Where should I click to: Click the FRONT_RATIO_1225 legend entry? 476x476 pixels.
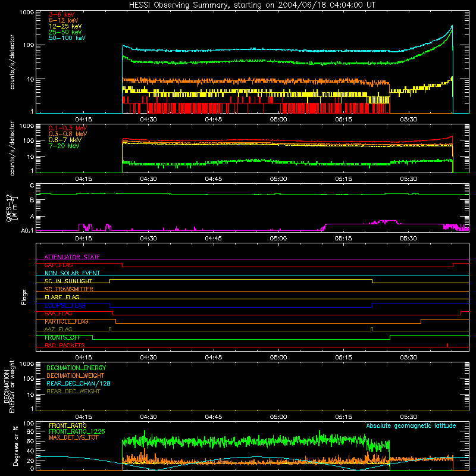[77, 431]
